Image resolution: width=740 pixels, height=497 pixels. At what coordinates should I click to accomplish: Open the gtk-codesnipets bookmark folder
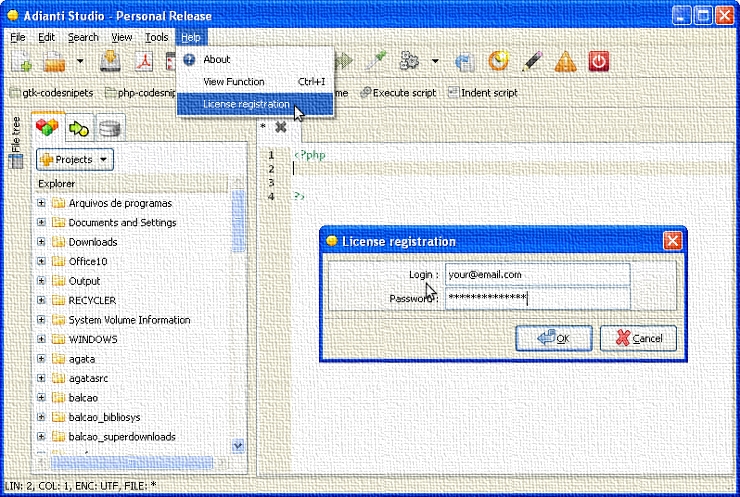tap(52, 93)
